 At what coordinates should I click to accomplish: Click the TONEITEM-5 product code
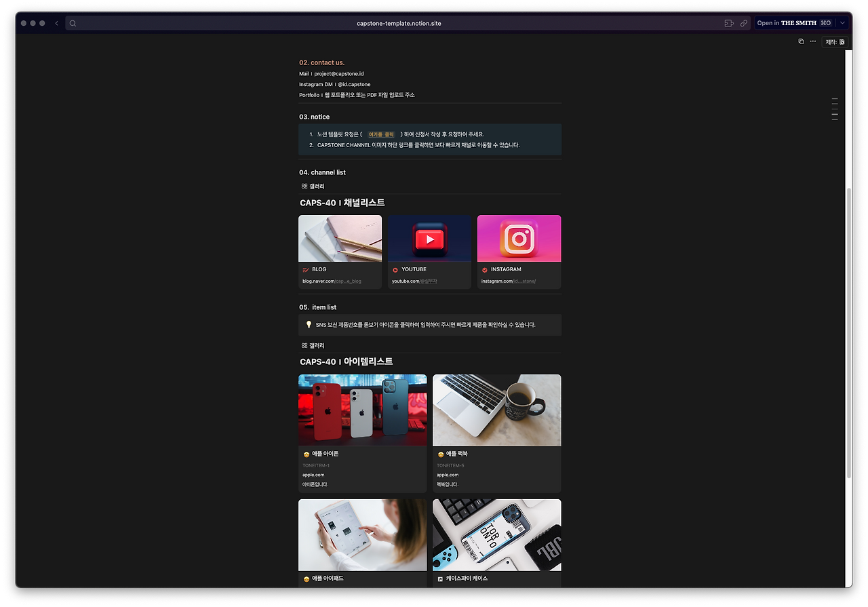[450, 465]
